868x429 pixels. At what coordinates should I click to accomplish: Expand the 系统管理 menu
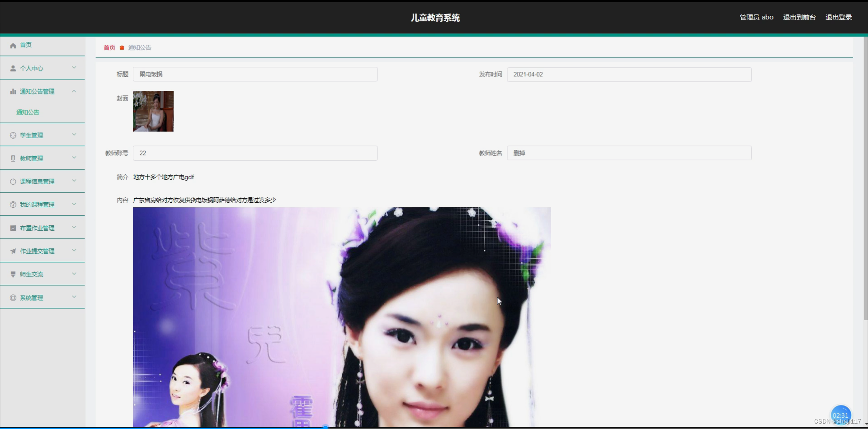(74, 297)
